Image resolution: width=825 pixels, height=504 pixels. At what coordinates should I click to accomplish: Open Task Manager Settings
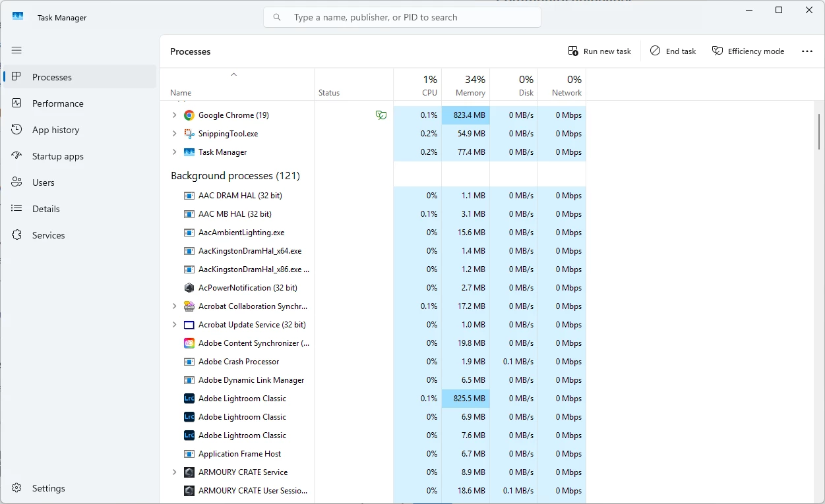[x=80, y=488]
